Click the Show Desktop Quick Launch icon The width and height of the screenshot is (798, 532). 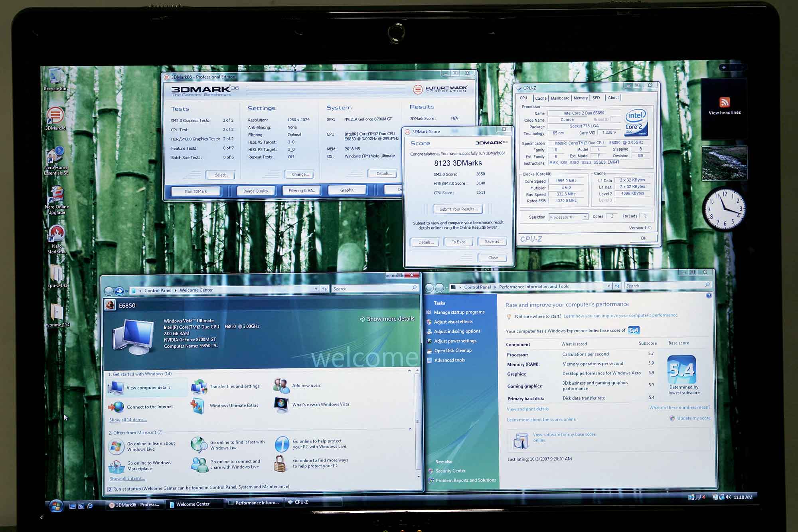point(73,506)
